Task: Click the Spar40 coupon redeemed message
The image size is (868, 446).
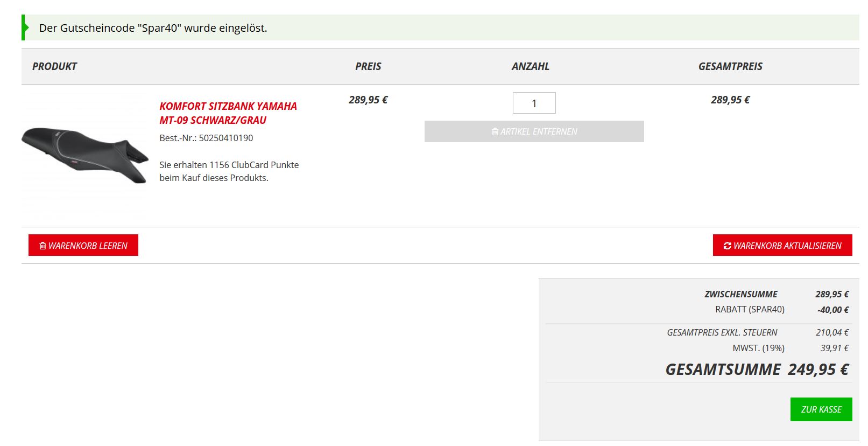Action: (153, 28)
